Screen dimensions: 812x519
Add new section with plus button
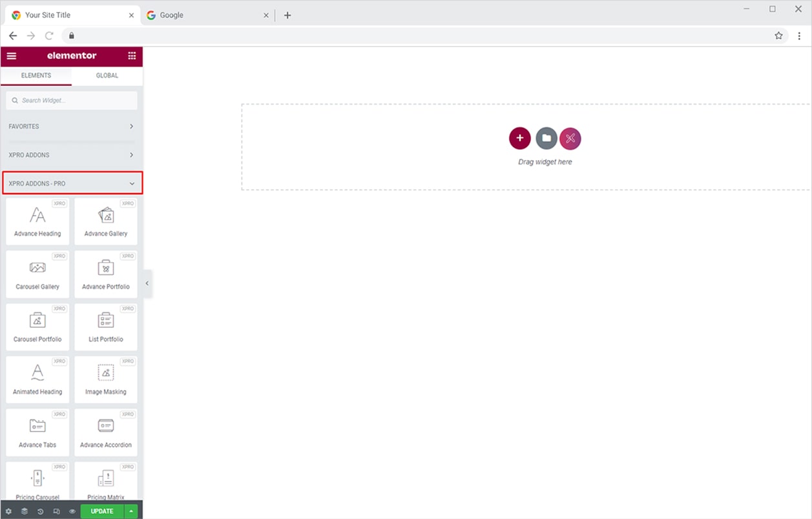tap(520, 138)
